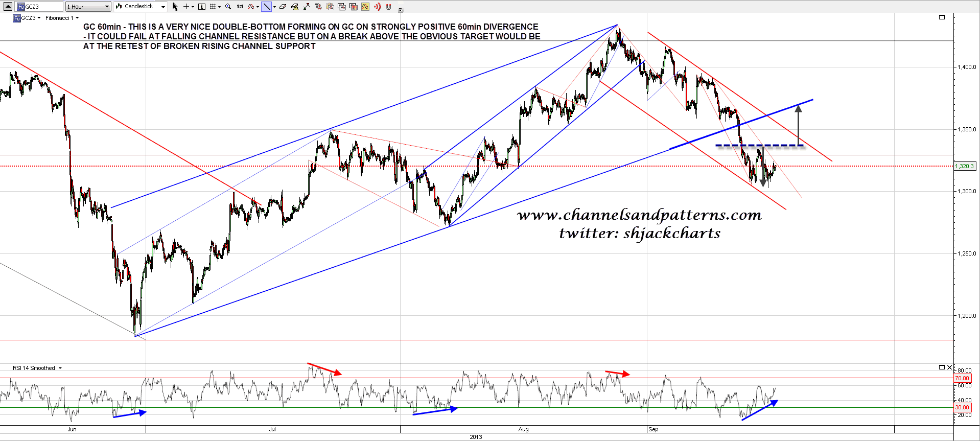Click the red alert sound icon
The image size is (980, 441).
click(x=377, y=7)
